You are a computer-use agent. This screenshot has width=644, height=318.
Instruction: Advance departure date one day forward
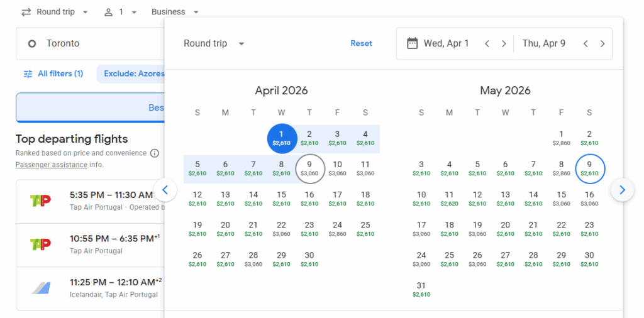point(504,43)
